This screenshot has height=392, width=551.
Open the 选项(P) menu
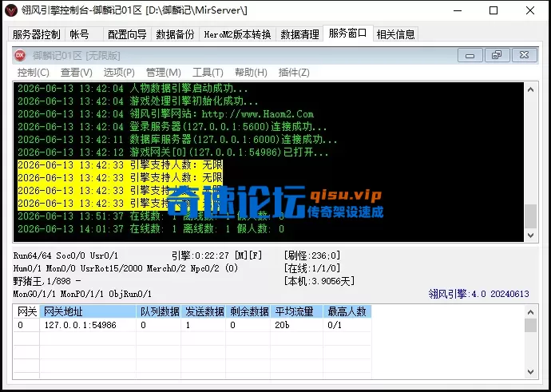pyautogui.click(x=119, y=73)
